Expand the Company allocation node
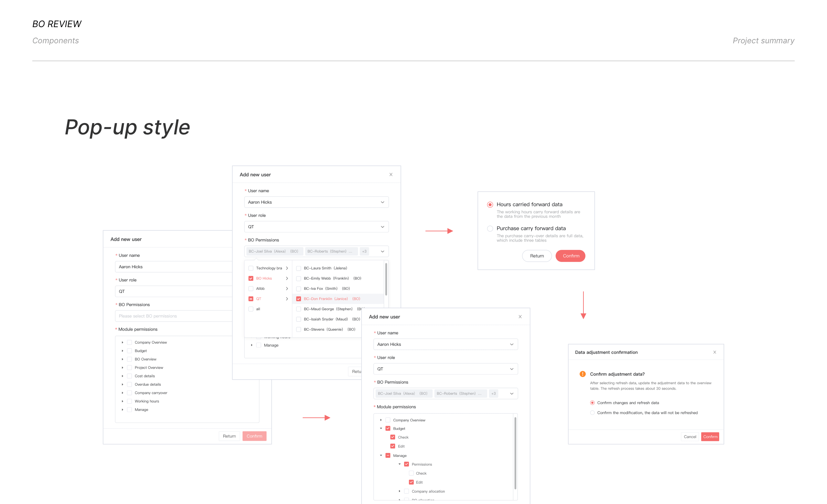Viewport: 827px width, 504px height. tap(399, 491)
